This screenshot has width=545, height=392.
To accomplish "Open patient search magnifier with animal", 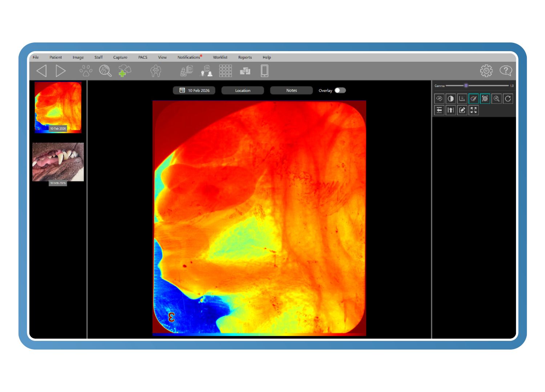I will (105, 71).
